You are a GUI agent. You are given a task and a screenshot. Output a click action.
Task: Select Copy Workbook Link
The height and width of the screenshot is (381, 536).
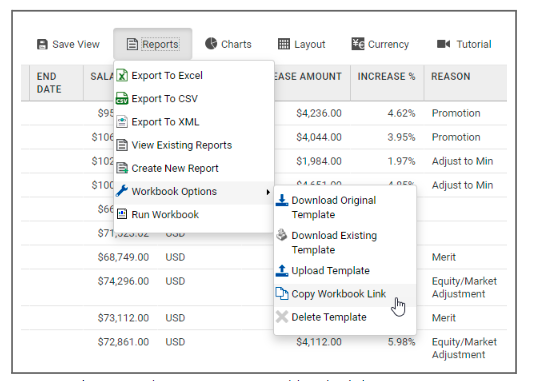click(345, 294)
